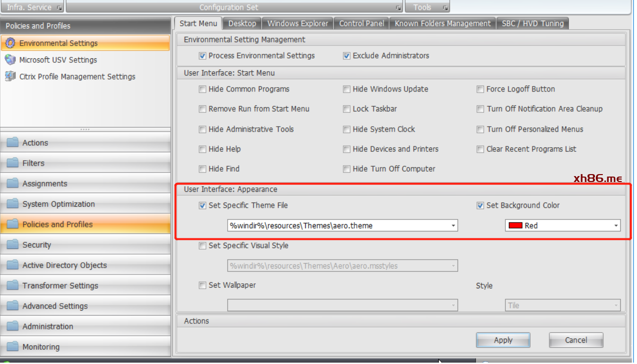This screenshot has width=637, height=364.
Task: Open the Filters folder icon
Action: (12, 163)
